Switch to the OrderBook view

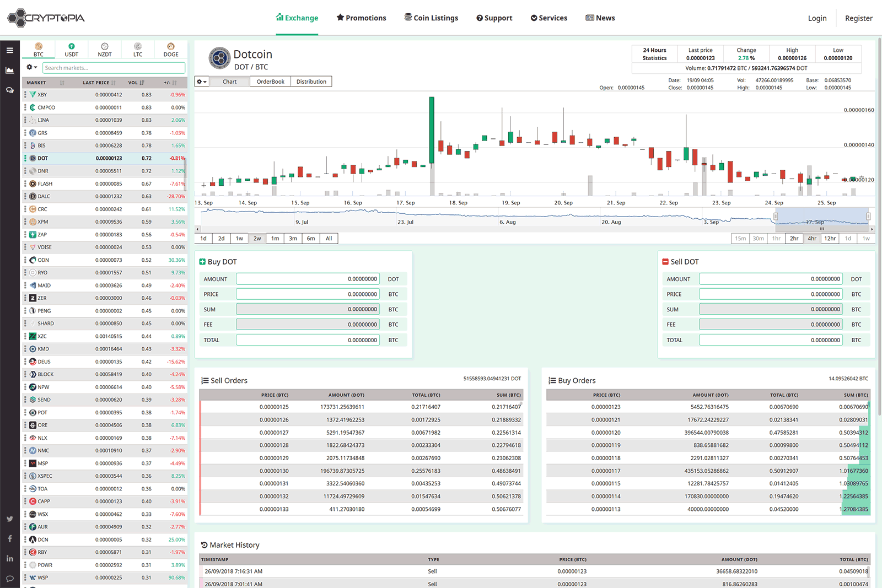(x=270, y=82)
